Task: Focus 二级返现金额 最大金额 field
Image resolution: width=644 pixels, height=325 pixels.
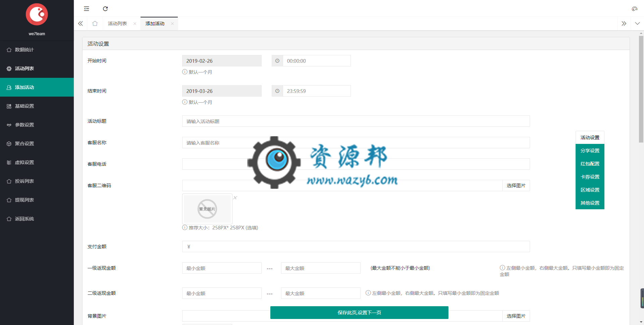Action: point(321,293)
